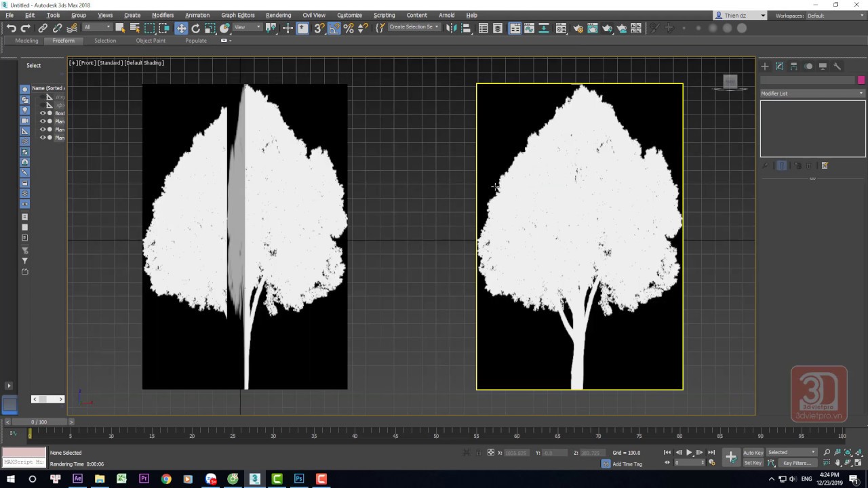Click the scene explorer horizontal scrollbar

(x=47, y=399)
